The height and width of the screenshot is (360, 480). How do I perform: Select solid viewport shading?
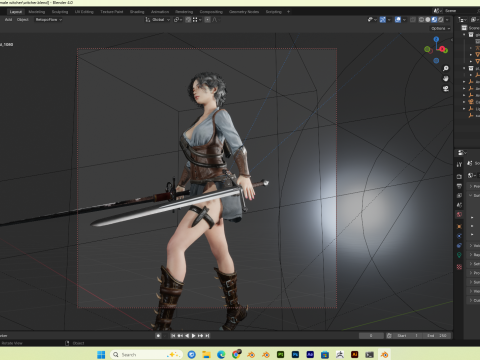428,20
